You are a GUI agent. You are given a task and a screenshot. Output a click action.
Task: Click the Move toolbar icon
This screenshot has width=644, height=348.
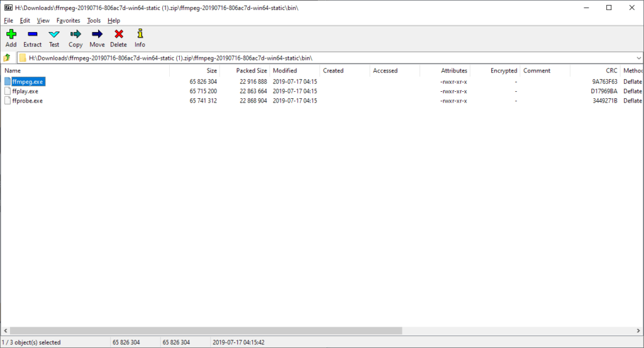[x=97, y=34]
